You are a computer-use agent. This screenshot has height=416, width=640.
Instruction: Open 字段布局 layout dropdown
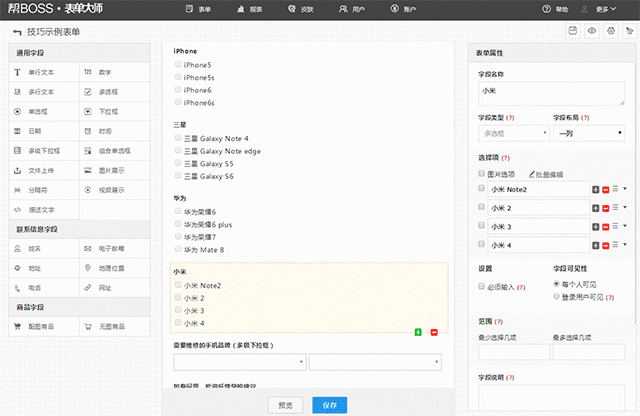pyautogui.click(x=589, y=133)
